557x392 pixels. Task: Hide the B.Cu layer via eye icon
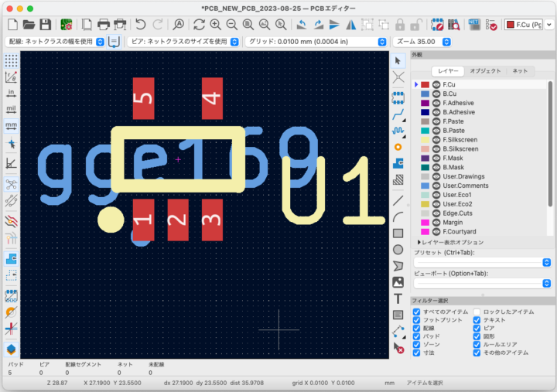tap(436, 94)
